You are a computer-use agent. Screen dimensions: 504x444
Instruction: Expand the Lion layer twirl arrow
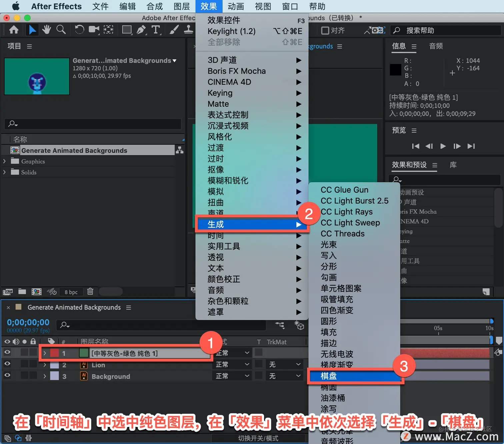click(45, 365)
